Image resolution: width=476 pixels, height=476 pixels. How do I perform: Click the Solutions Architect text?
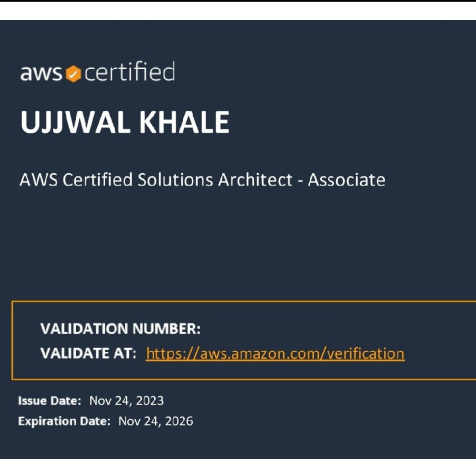click(215, 179)
